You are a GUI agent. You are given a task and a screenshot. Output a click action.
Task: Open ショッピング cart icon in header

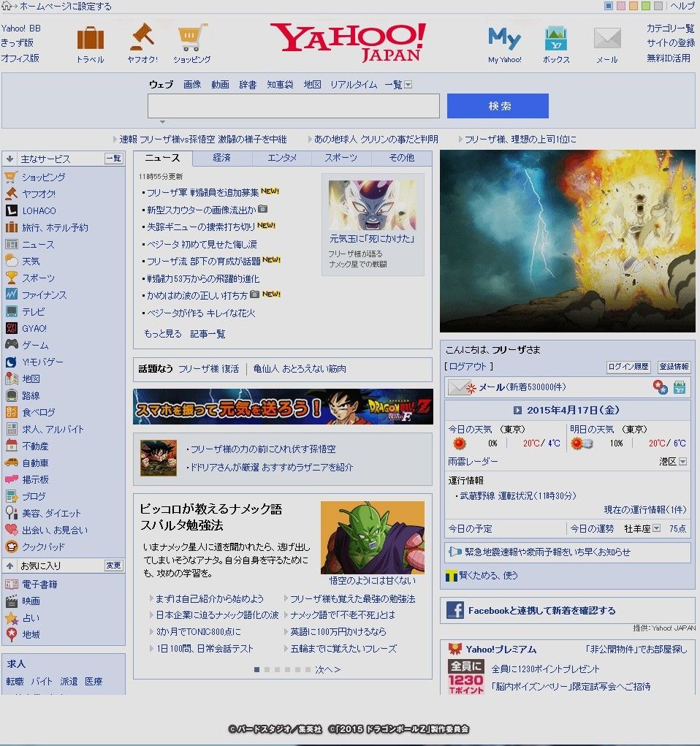click(192, 37)
